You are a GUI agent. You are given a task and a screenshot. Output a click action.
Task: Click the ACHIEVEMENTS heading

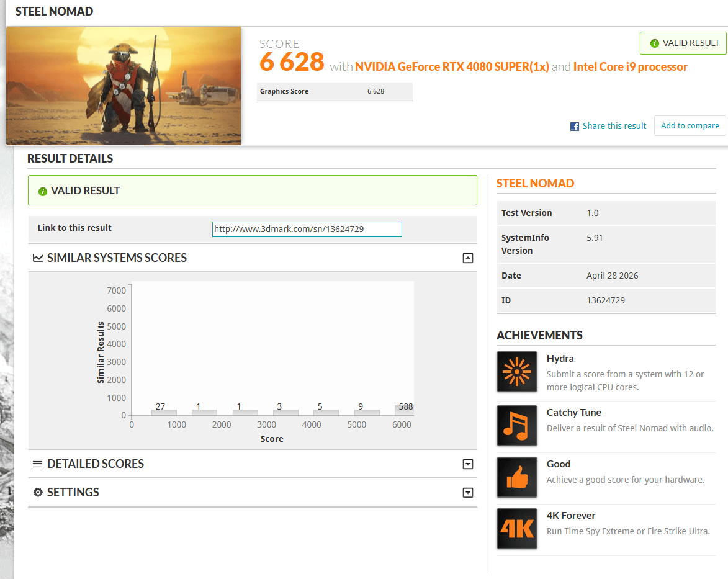click(539, 335)
